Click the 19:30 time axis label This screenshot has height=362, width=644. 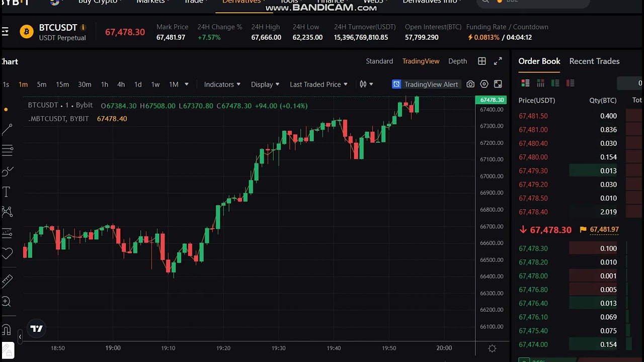click(278, 348)
